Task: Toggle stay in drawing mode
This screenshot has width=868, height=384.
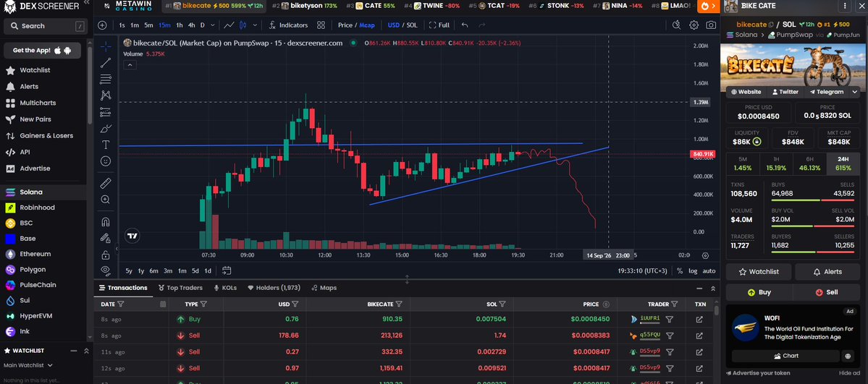Action: coord(106,238)
